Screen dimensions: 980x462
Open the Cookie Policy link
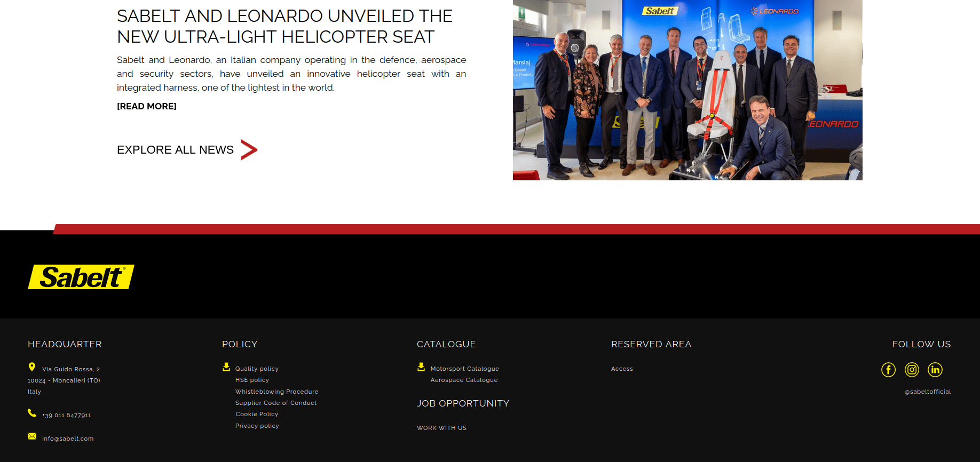pos(257,415)
